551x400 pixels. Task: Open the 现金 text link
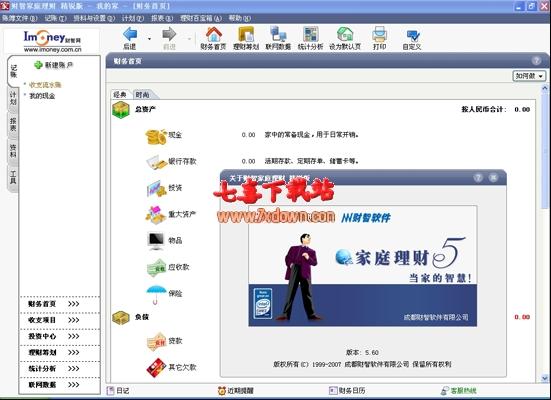click(175, 135)
